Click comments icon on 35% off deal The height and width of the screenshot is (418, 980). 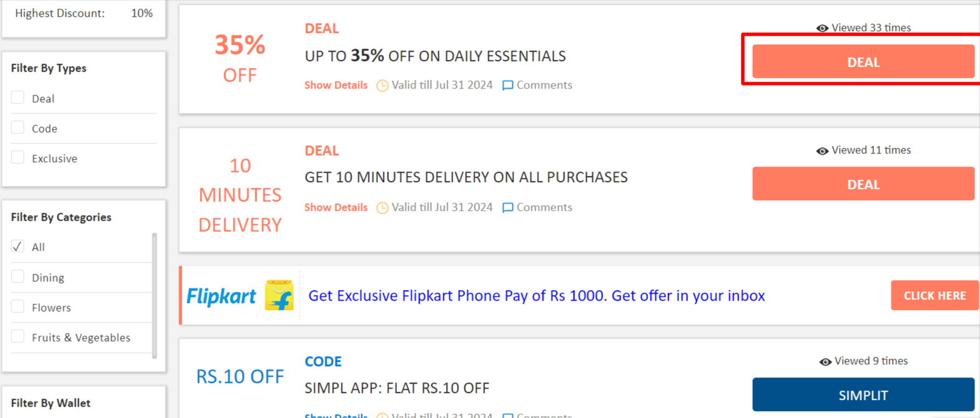tap(508, 85)
